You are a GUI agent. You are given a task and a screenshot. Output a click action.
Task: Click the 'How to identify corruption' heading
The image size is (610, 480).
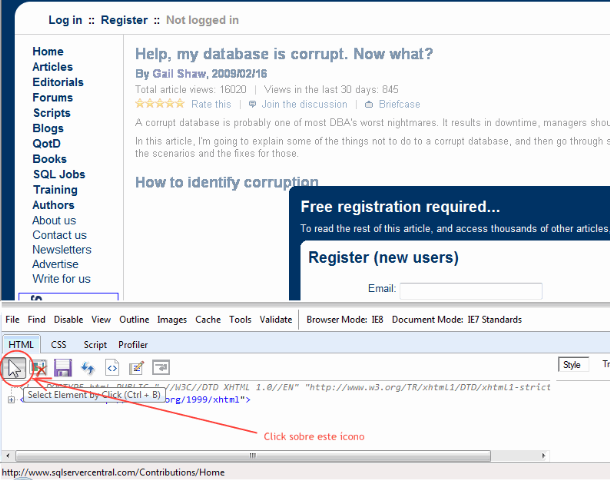pos(227,182)
